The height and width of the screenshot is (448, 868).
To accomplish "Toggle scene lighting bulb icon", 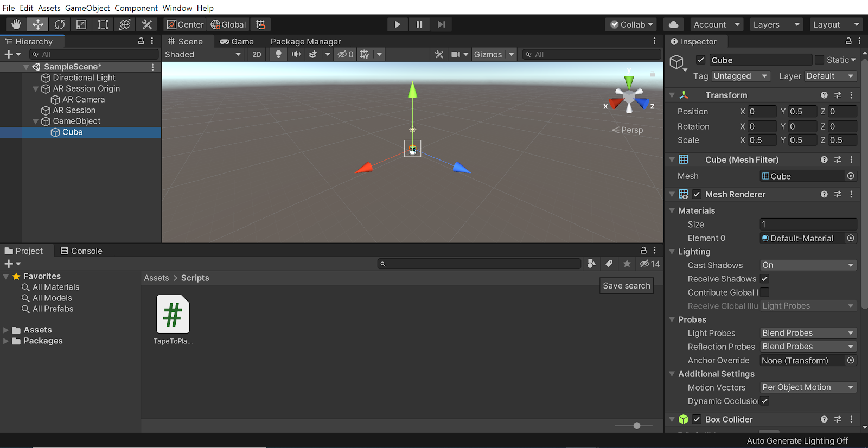I will (x=278, y=54).
